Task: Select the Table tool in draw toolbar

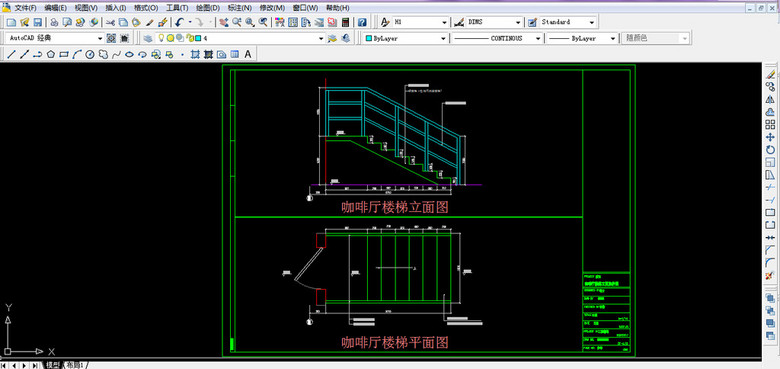Action: tap(234, 54)
